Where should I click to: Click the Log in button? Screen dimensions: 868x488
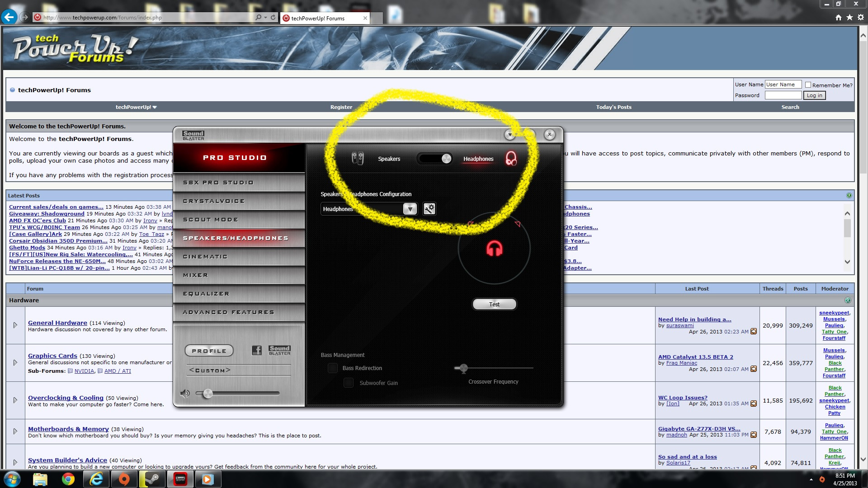(x=814, y=95)
